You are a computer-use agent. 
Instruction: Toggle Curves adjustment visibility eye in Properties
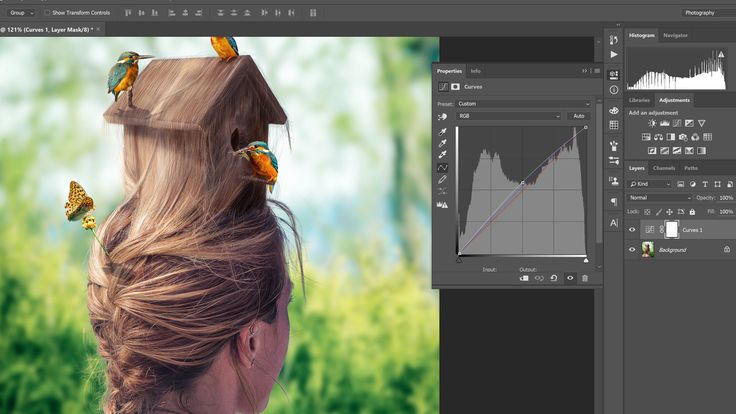570,278
